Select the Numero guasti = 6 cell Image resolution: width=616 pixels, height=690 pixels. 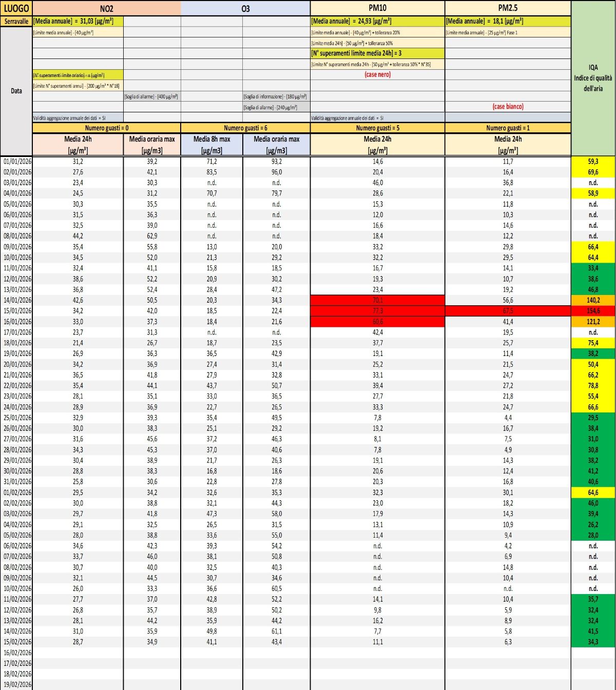tap(245, 128)
